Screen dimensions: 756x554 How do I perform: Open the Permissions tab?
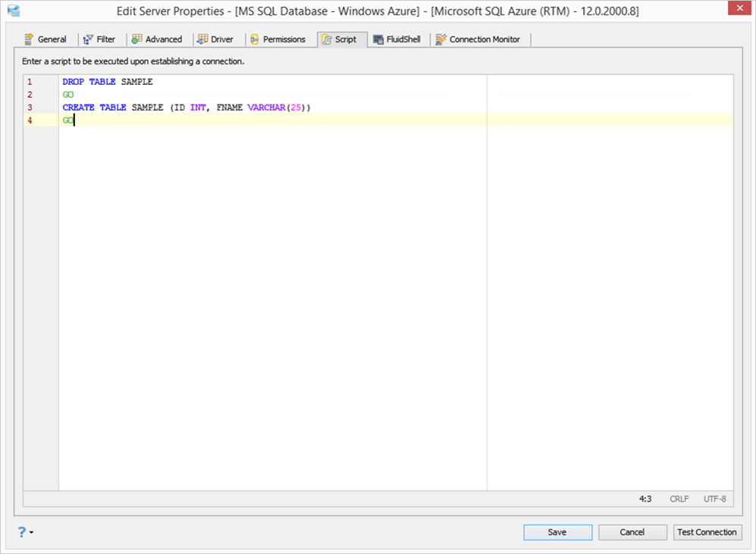(x=279, y=39)
